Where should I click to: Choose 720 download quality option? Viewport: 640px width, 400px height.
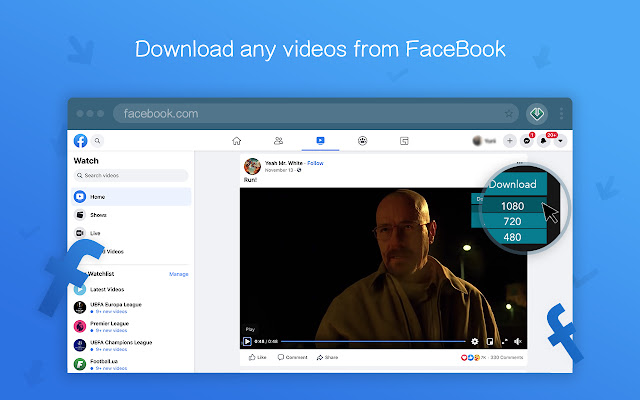(512, 221)
